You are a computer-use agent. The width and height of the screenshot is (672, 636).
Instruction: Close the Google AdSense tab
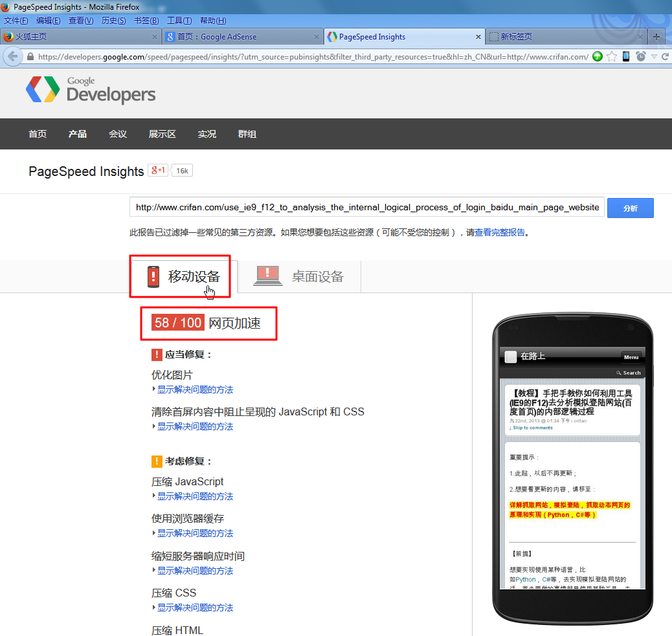tap(317, 37)
